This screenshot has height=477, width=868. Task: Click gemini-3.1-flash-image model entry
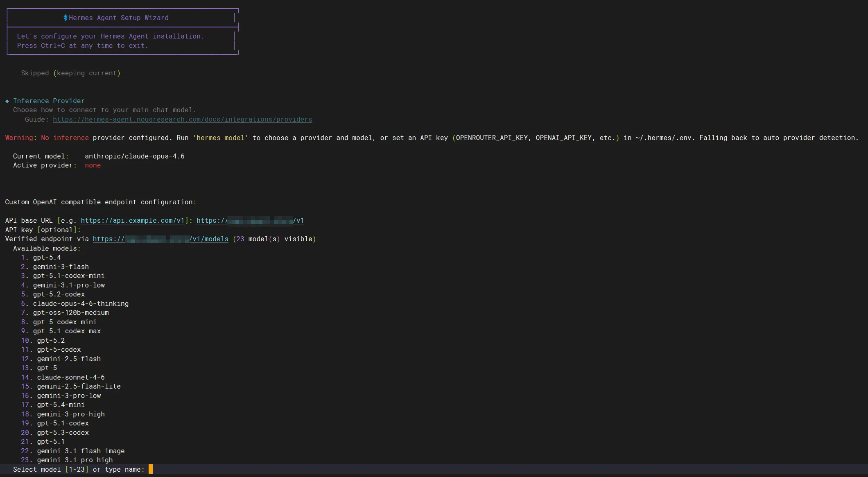[81, 451]
